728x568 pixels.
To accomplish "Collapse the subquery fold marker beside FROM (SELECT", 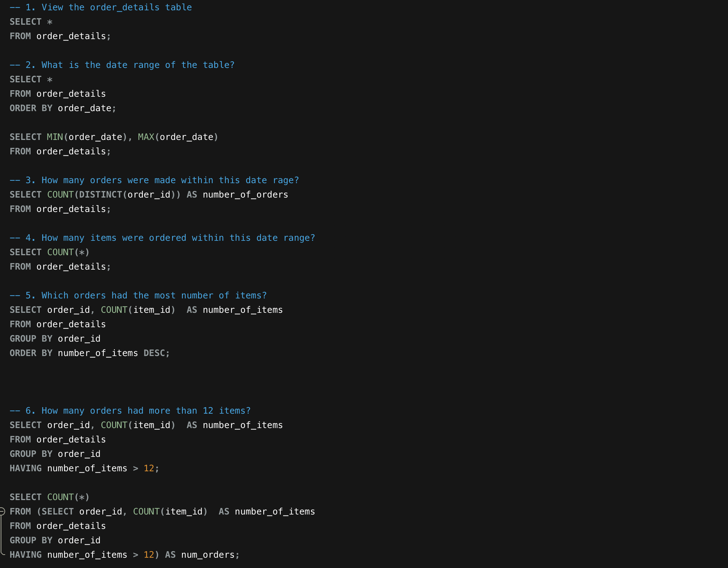I will (x=2, y=511).
